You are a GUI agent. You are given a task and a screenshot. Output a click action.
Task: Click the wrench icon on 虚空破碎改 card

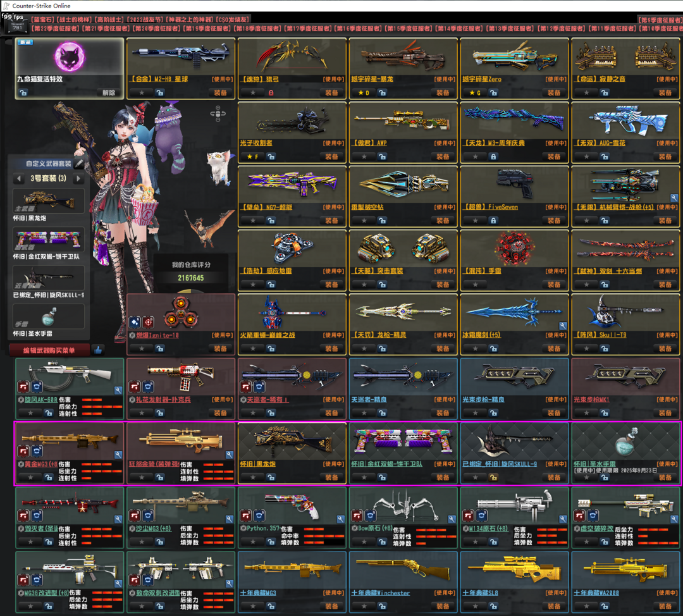click(x=674, y=519)
